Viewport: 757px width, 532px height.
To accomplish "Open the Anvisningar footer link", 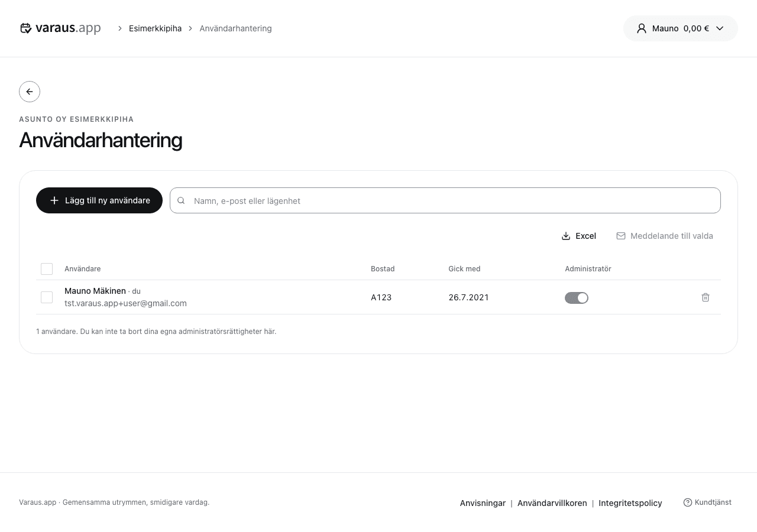I will tap(483, 503).
